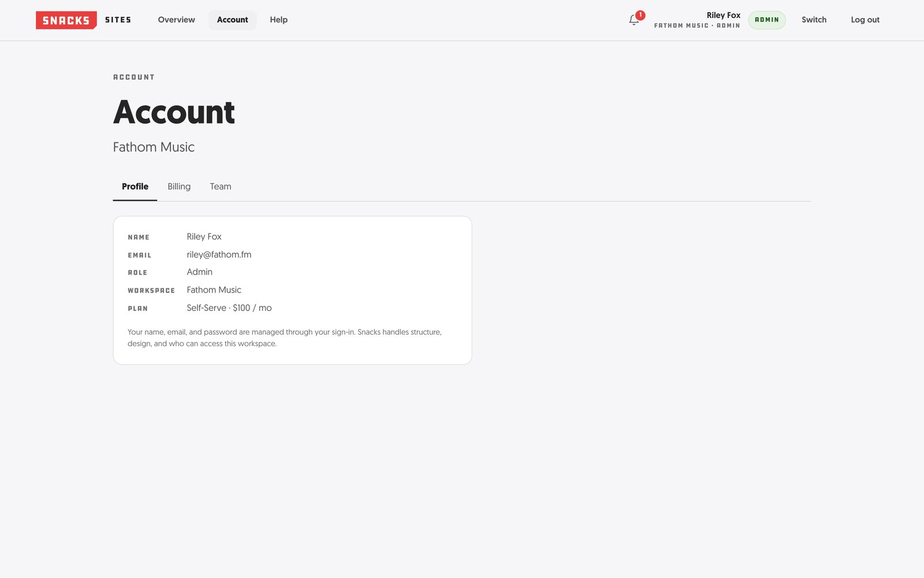Click the sign-in management note text

tap(285, 338)
